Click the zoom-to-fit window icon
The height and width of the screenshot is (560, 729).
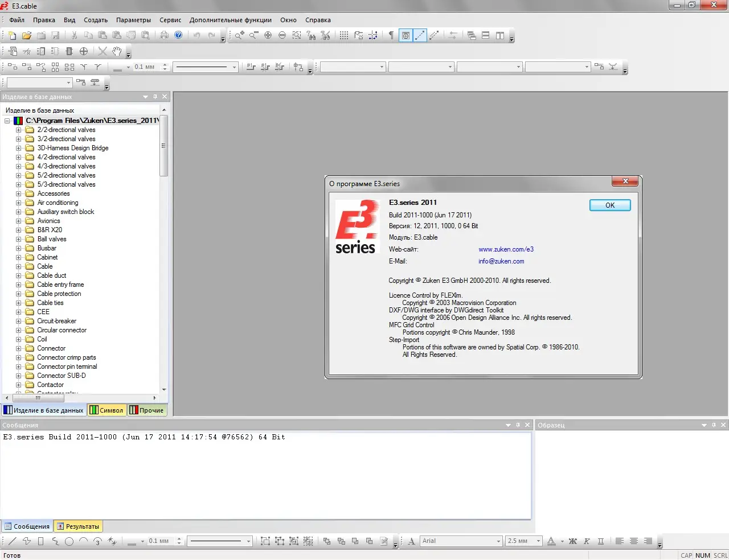(297, 35)
